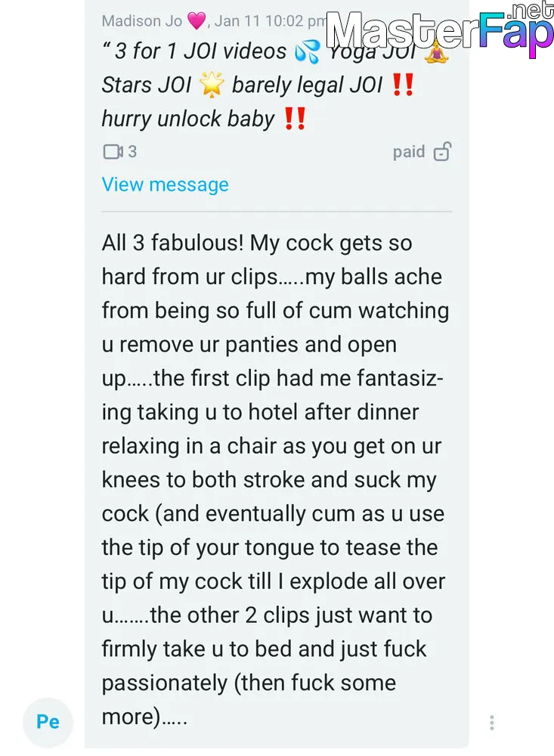This screenshot has height=756, width=554.
Task: Click the pink heart after Madison Jo
Action: pos(197,20)
